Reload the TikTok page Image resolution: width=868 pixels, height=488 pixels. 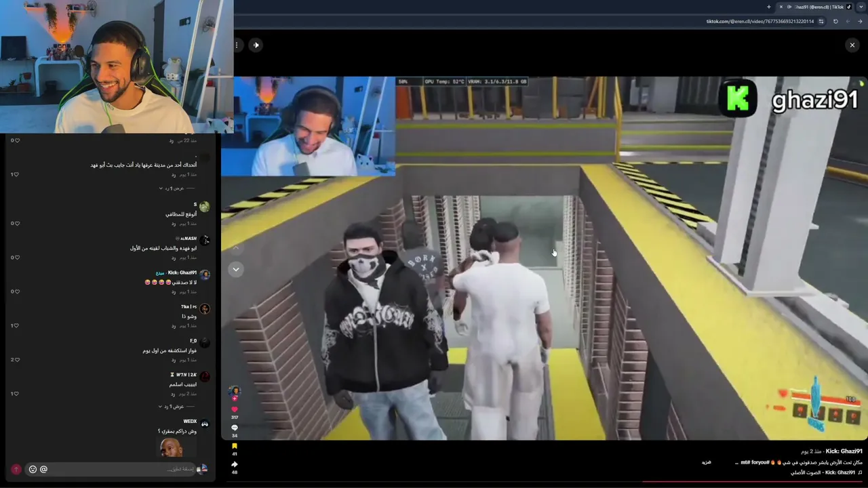835,21
